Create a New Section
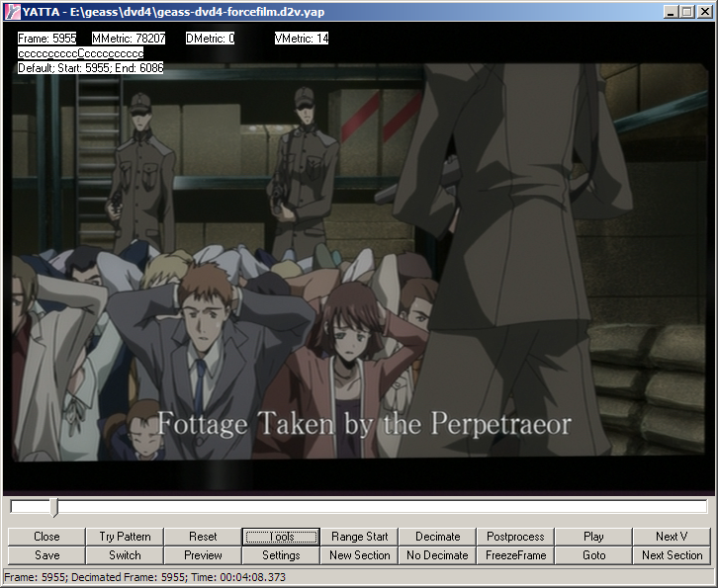Screen dimensions: 718x588 (x=359, y=555)
